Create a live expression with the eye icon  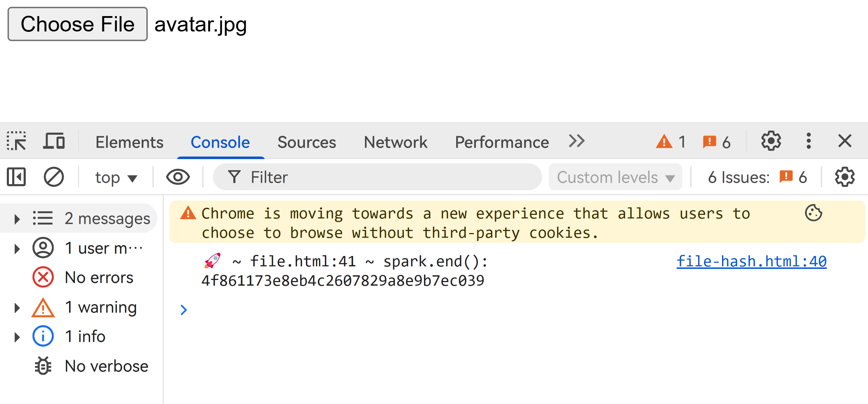[x=178, y=177]
